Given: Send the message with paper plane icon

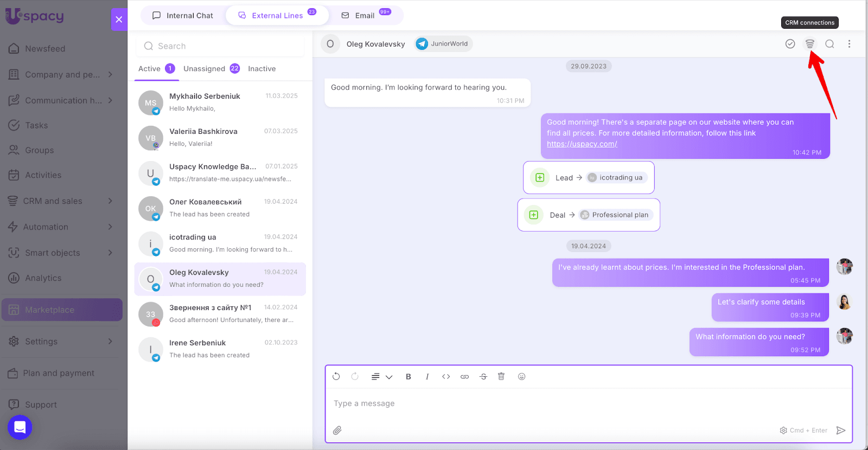Looking at the screenshot, I should (x=841, y=430).
